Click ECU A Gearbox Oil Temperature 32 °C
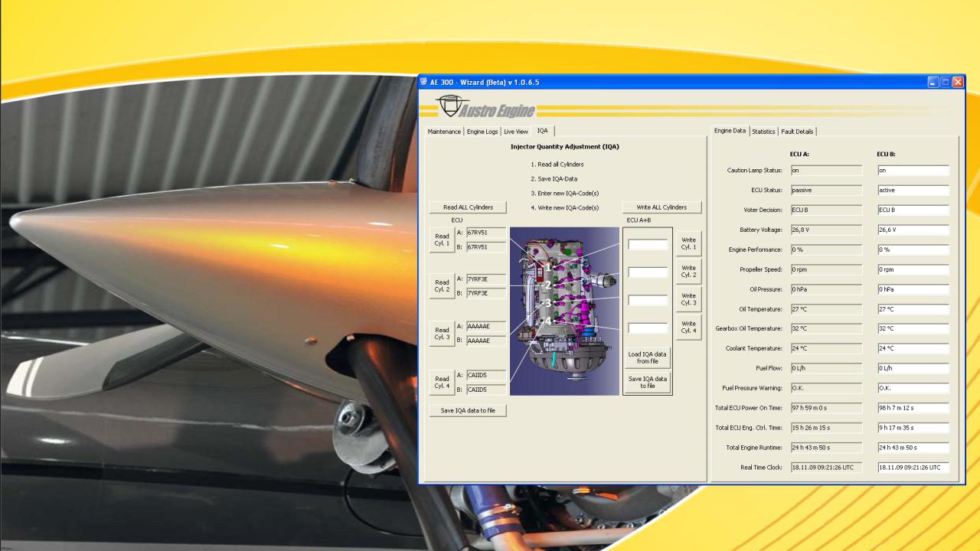Viewport: 980px width, 551px height. (x=826, y=328)
